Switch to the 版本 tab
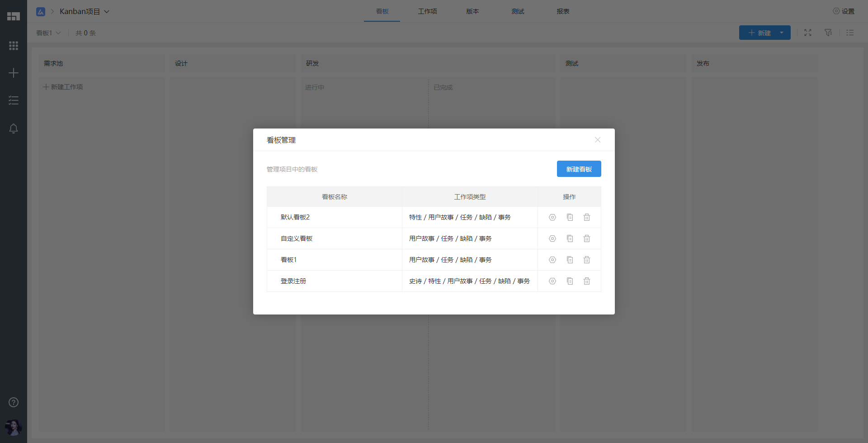 pos(472,11)
